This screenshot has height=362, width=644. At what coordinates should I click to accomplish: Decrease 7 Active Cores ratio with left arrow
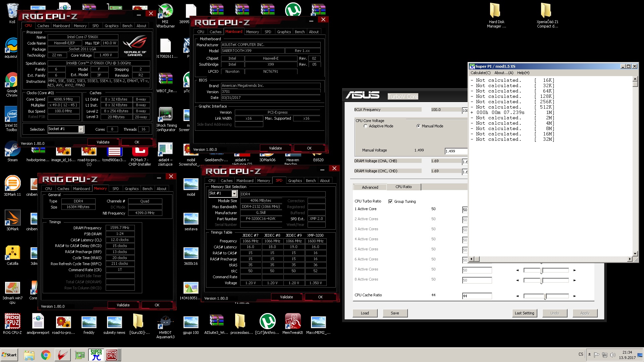[517, 270]
